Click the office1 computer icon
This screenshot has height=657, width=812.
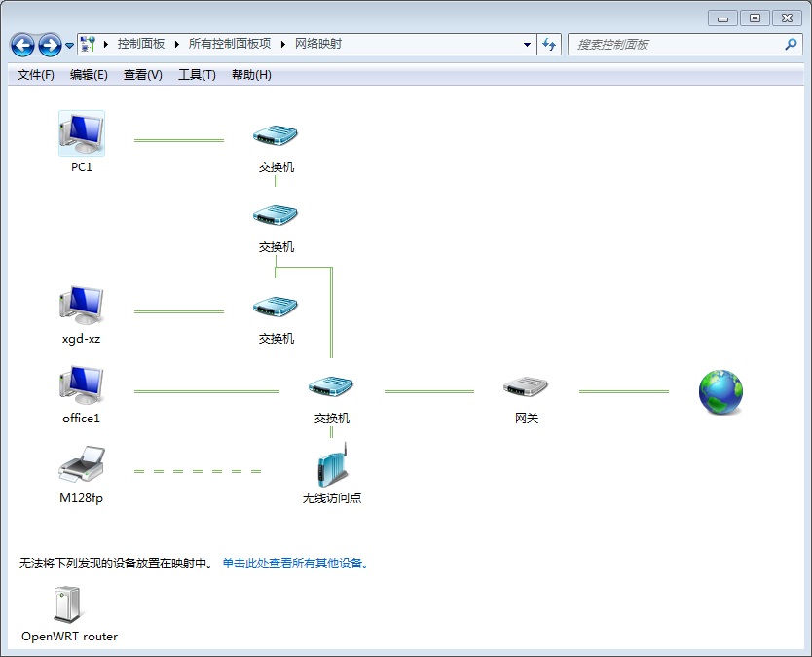click(82, 386)
